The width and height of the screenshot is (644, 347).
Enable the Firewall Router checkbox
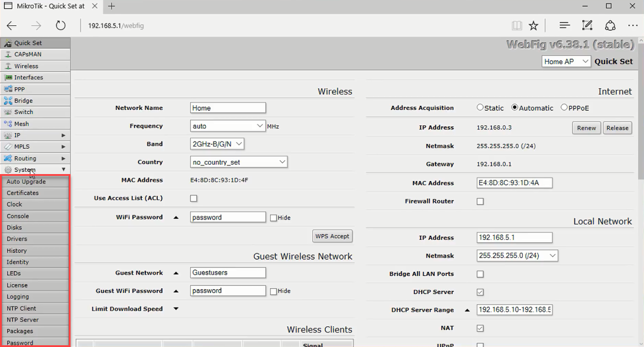click(481, 201)
